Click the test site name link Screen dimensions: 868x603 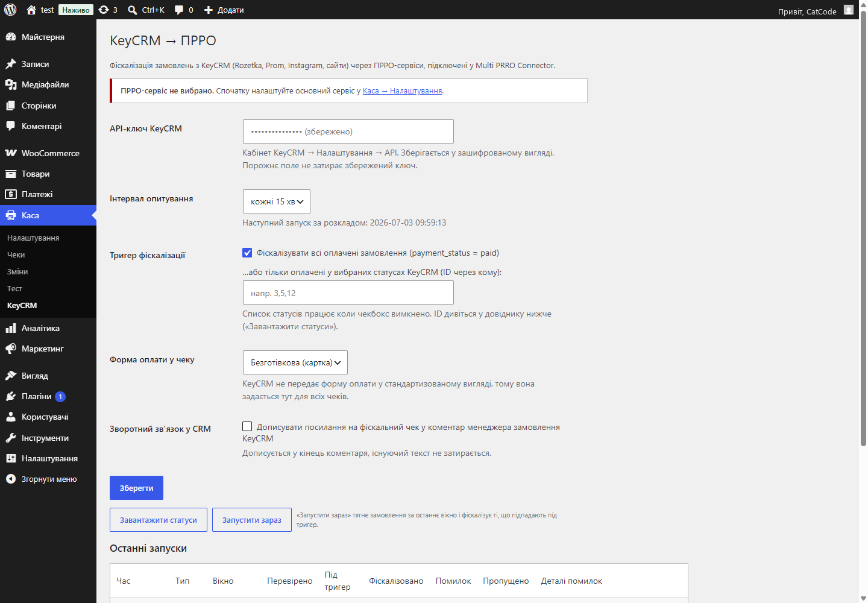[48, 10]
